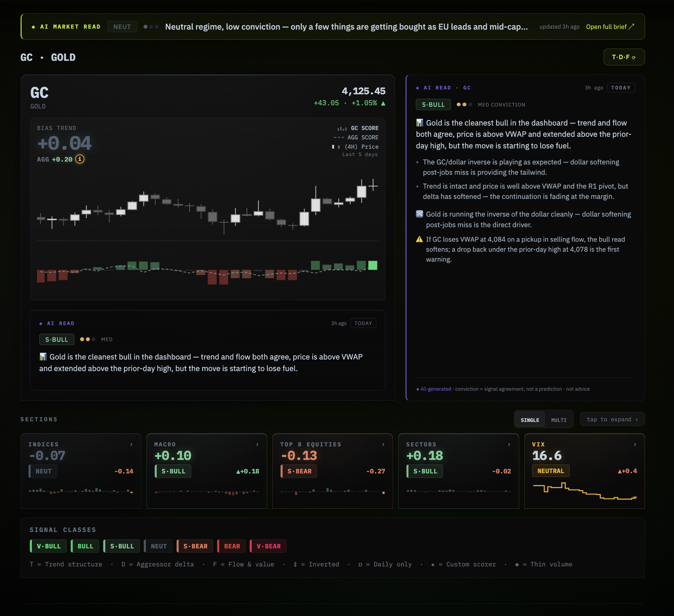Screen dimensions: 674x616
Task: Click the AI Market Read diamond icon
Action: tap(33, 27)
